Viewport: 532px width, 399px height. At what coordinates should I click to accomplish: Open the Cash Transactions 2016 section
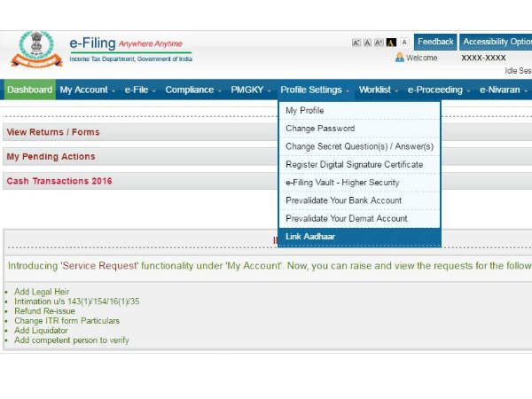tap(59, 181)
